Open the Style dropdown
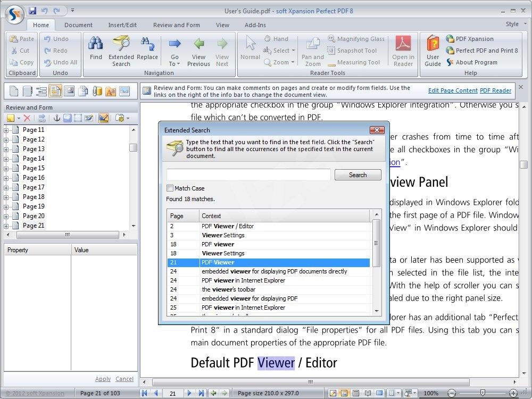Viewport: 532px width, 399px height. tap(516, 24)
